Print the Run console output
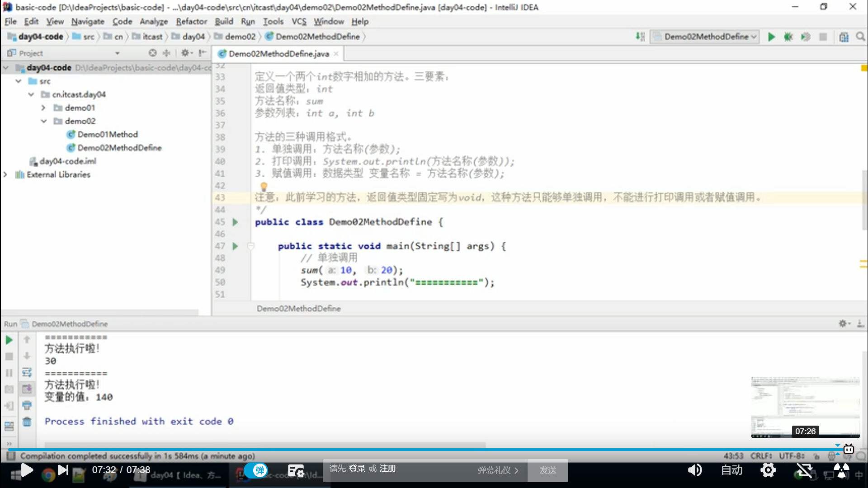 point(27,405)
